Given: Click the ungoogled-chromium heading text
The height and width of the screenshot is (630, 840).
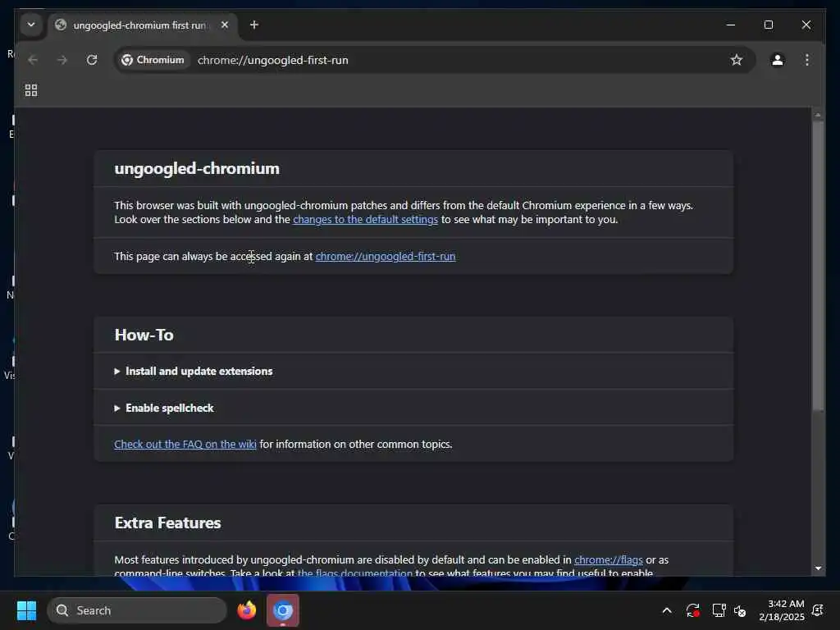Looking at the screenshot, I should click(197, 168).
